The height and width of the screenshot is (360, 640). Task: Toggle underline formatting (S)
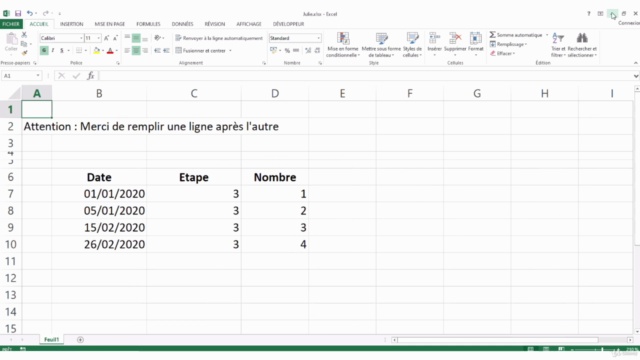click(62, 51)
